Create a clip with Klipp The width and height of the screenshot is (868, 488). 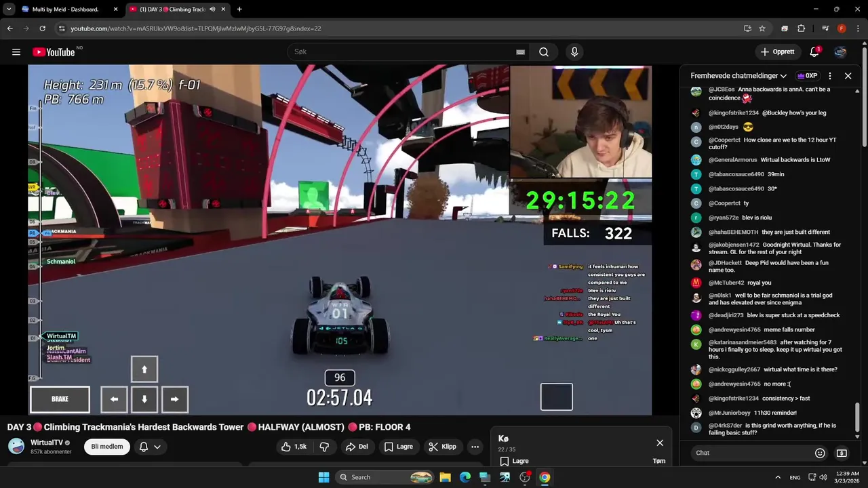[442, 447]
